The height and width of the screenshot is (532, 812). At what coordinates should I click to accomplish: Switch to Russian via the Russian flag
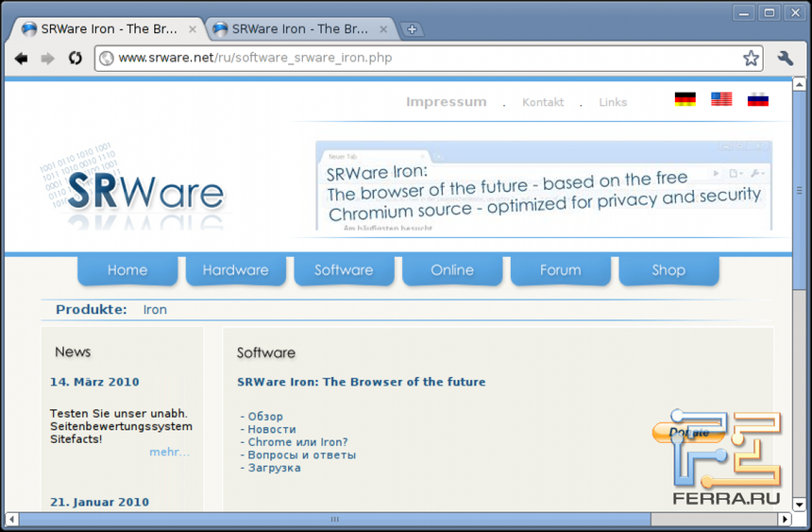757,99
